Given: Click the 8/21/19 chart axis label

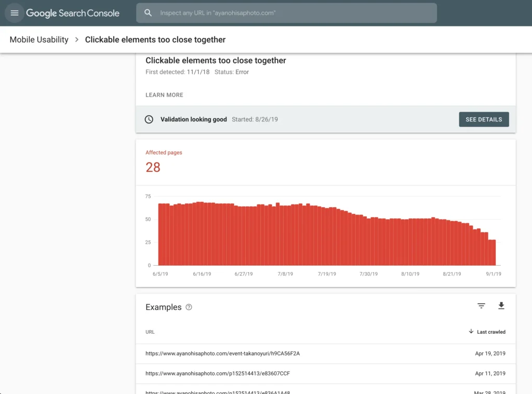Looking at the screenshot, I should (451, 274).
